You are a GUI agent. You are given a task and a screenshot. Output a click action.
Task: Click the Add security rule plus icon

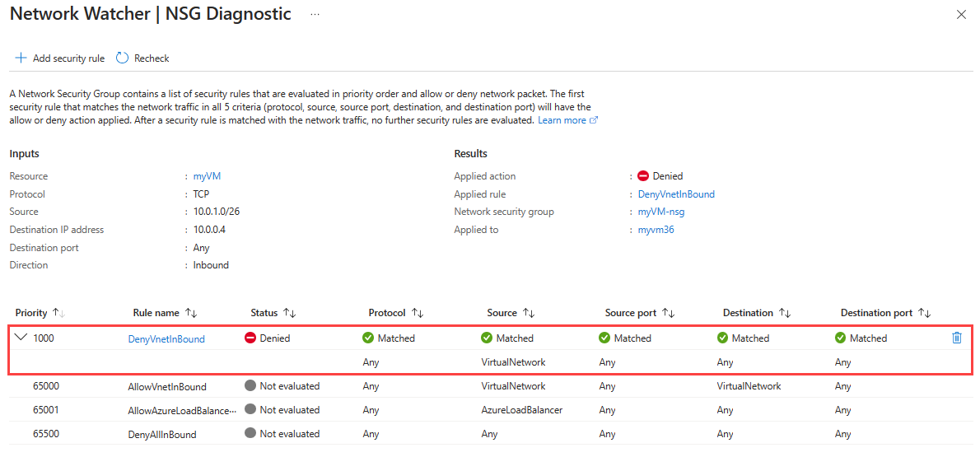[x=21, y=58]
